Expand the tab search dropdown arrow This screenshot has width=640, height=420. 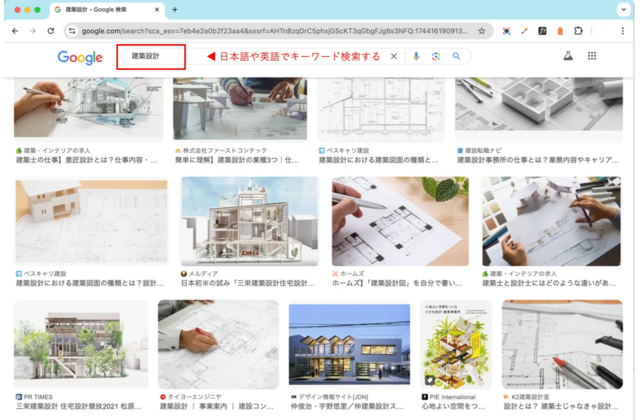[623, 9]
